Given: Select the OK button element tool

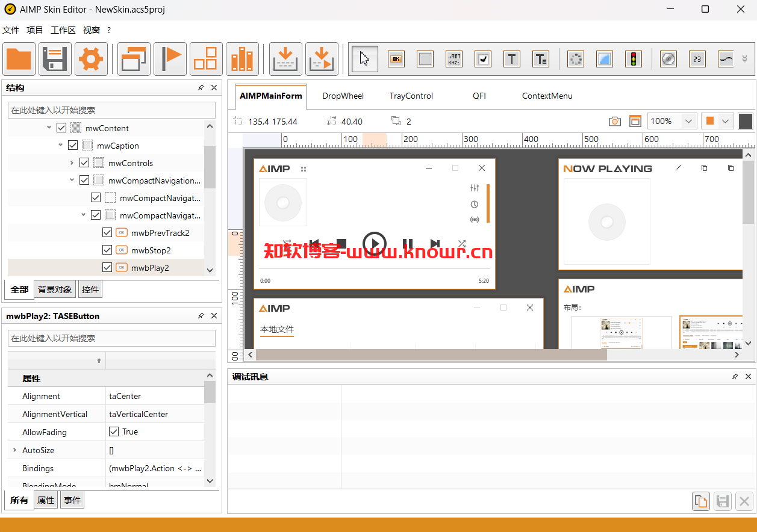Looking at the screenshot, I should (396, 59).
